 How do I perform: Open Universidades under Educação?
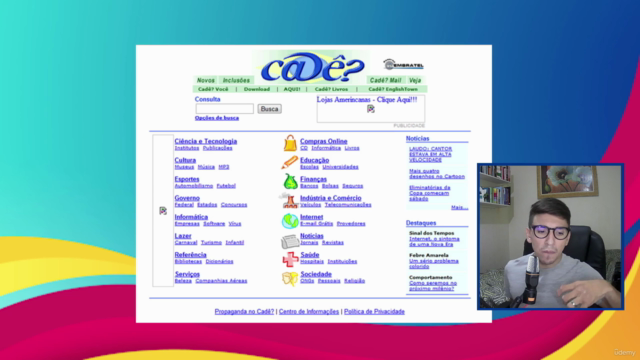point(340,167)
